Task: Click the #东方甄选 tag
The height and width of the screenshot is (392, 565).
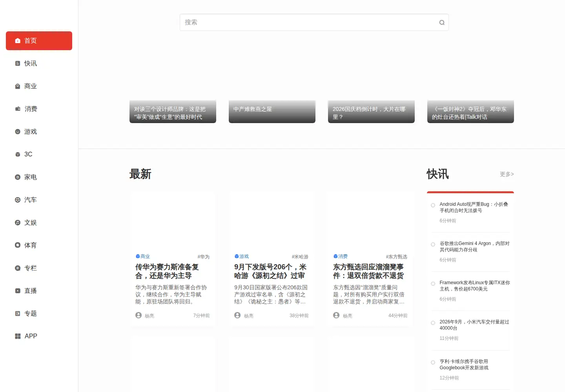Action: pos(397,257)
